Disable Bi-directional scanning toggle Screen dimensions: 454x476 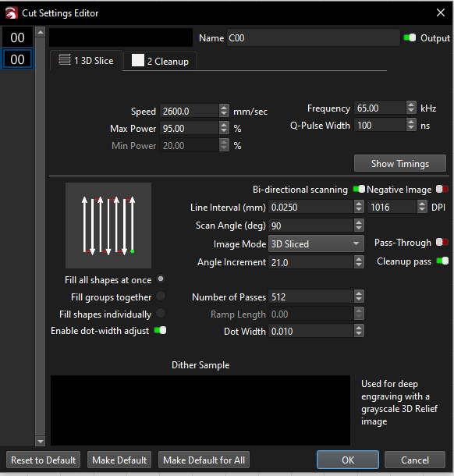point(359,189)
